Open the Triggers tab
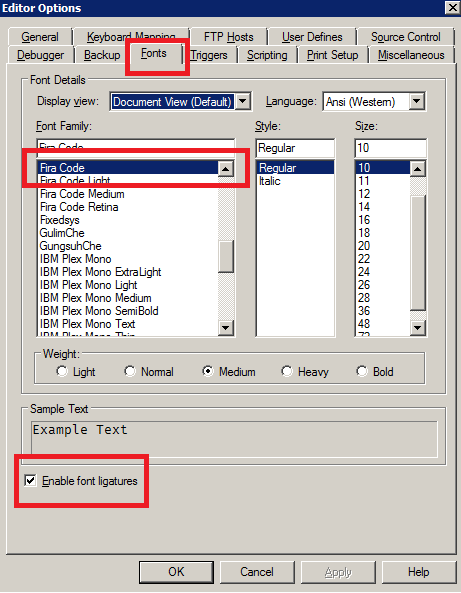The width and height of the screenshot is (461, 593). [x=209, y=55]
